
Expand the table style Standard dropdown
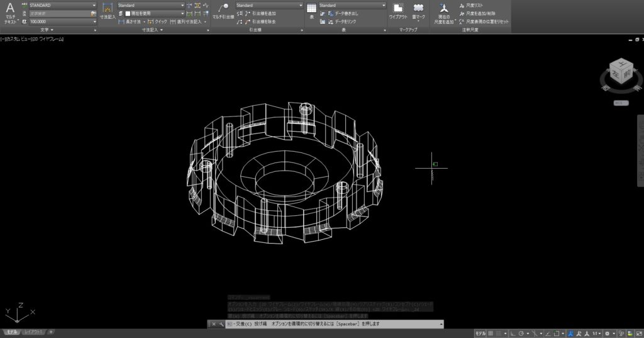(x=352, y=5)
